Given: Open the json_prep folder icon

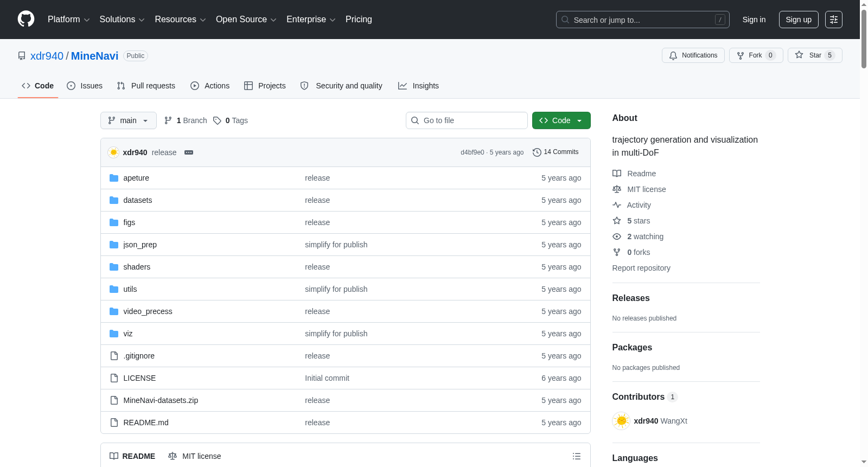Looking at the screenshot, I should tap(114, 245).
